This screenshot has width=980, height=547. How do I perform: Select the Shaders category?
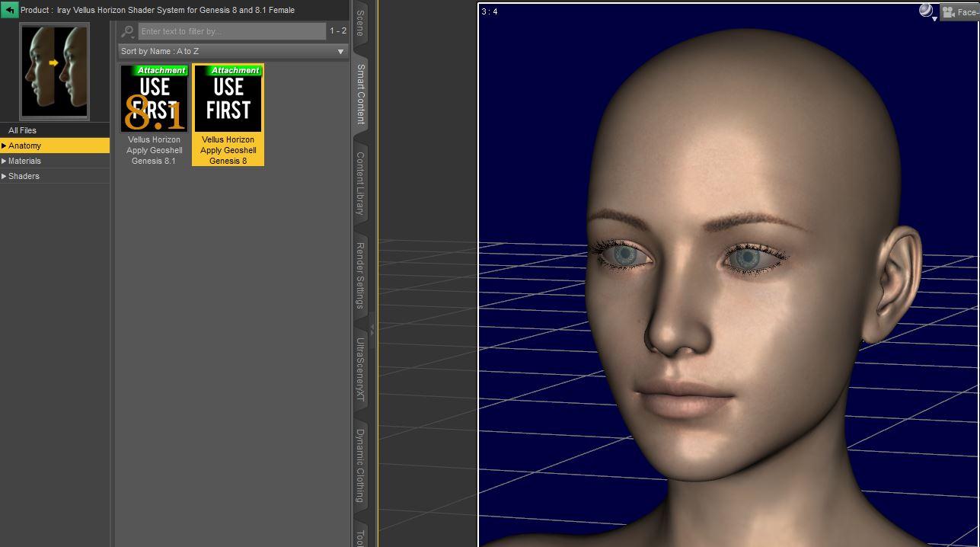tap(55, 176)
